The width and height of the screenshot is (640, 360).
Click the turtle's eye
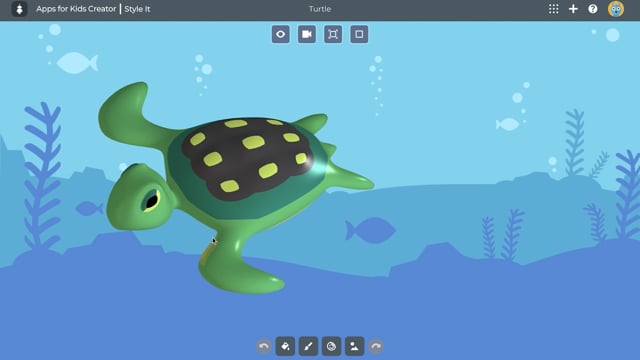(x=152, y=200)
